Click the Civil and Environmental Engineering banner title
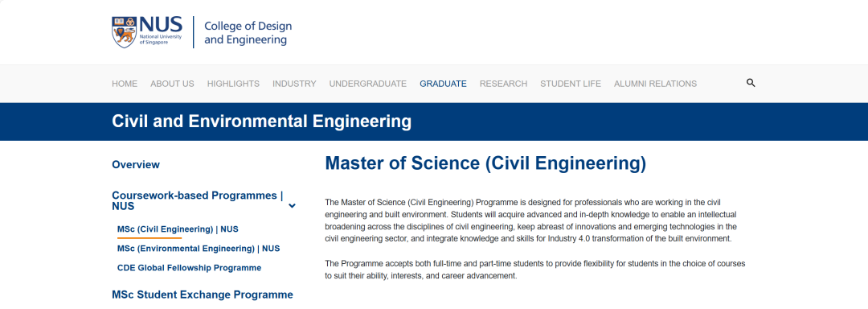 [x=261, y=122]
